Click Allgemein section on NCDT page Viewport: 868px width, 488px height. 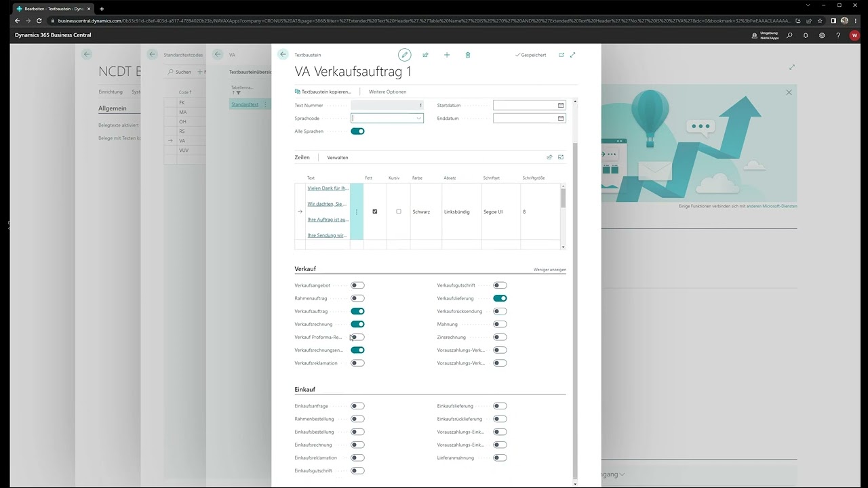(x=112, y=108)
